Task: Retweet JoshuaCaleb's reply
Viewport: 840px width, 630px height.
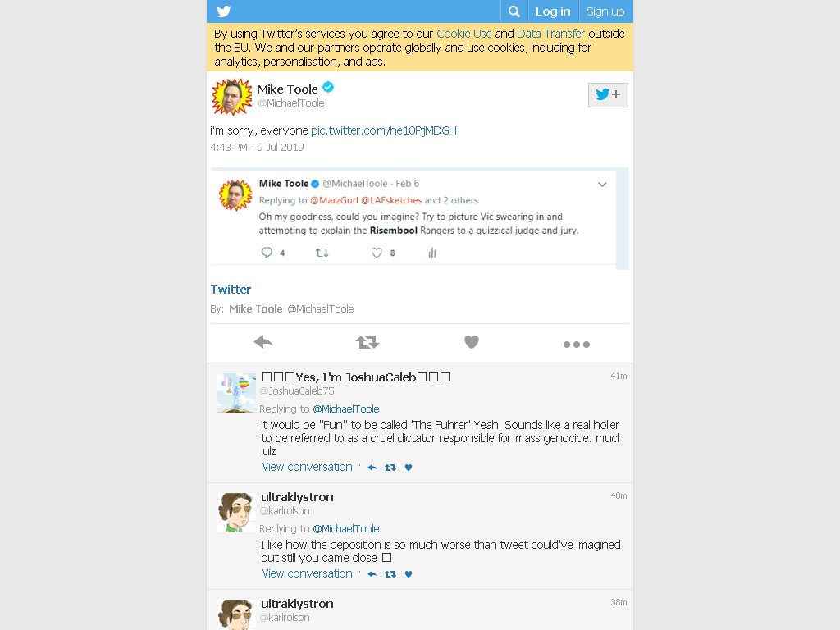Action: (390, 467)
